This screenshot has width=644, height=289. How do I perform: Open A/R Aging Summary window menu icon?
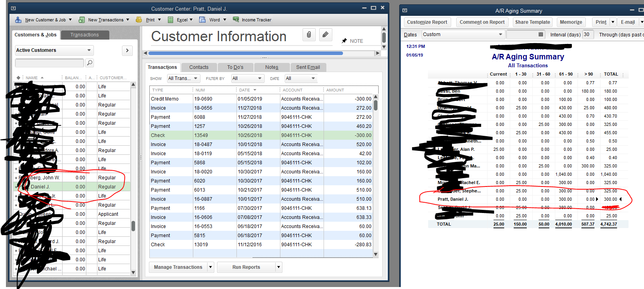click(405, 11)
